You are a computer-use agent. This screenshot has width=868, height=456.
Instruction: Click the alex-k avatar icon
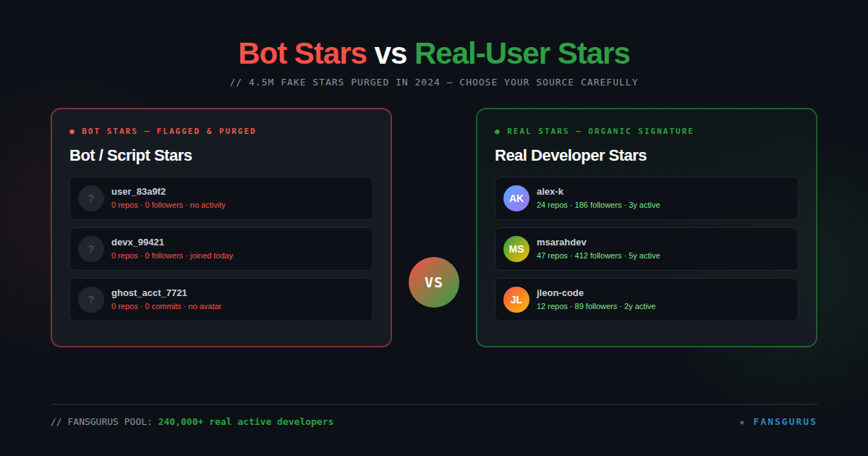516,198
